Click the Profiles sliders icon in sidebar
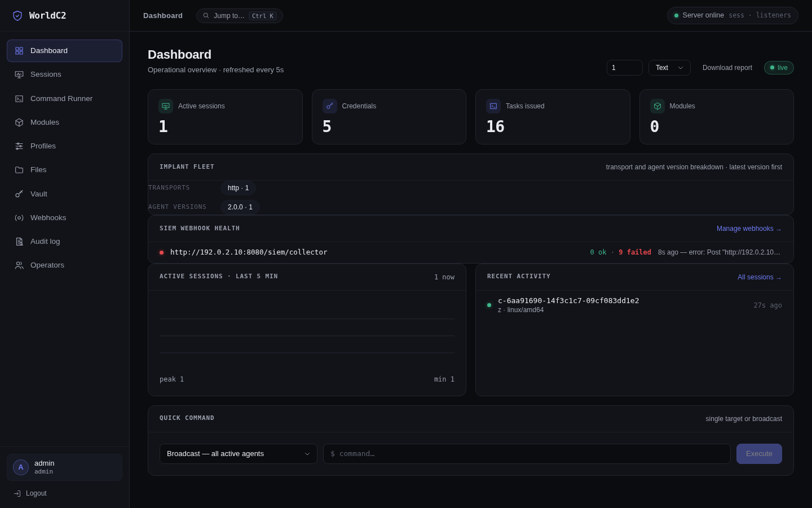This screenshot has height=508, width=812. [19, 146]
